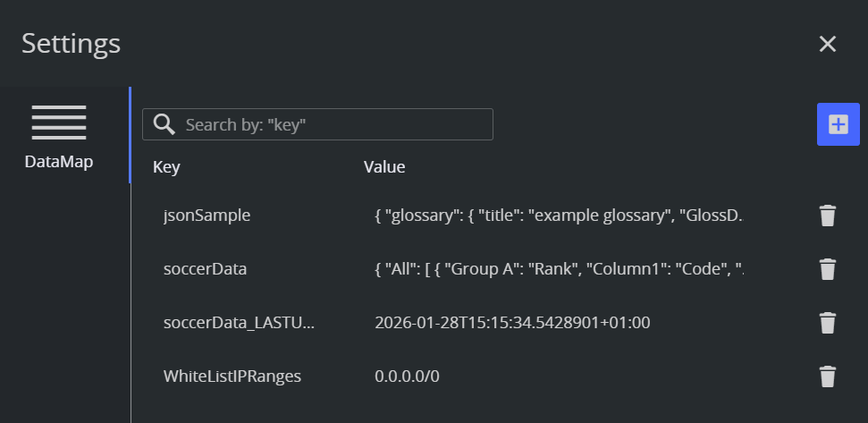
Task: Select the soccerData key name
Action: pos(205,269)
